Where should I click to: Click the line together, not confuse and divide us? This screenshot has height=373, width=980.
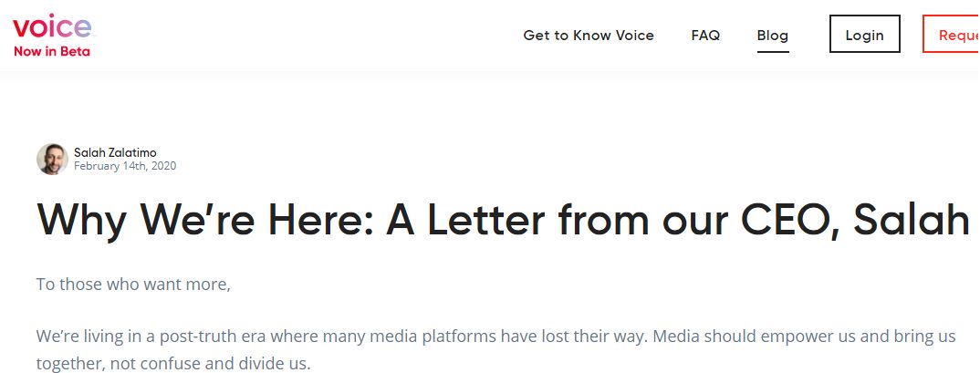pyautogui.click(x=173, y=364)
